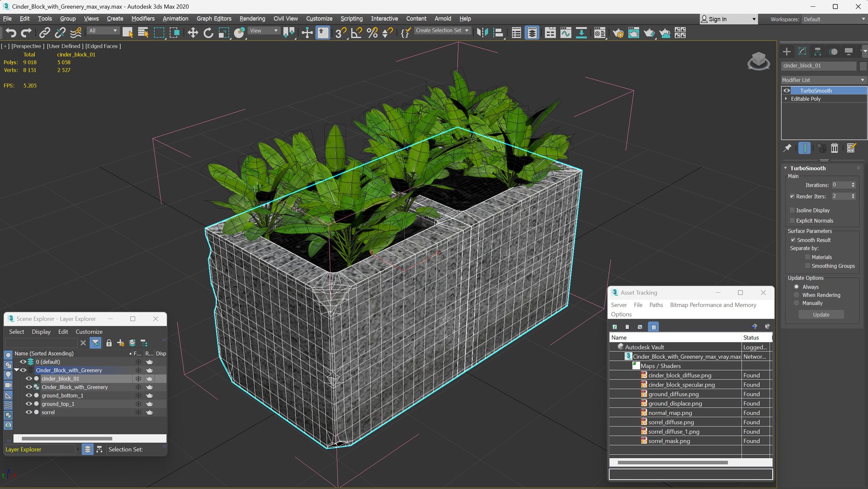This screenshot has width=868, height=489.
Task: Click the Undo arrow icon
Action: coord(11,33)
